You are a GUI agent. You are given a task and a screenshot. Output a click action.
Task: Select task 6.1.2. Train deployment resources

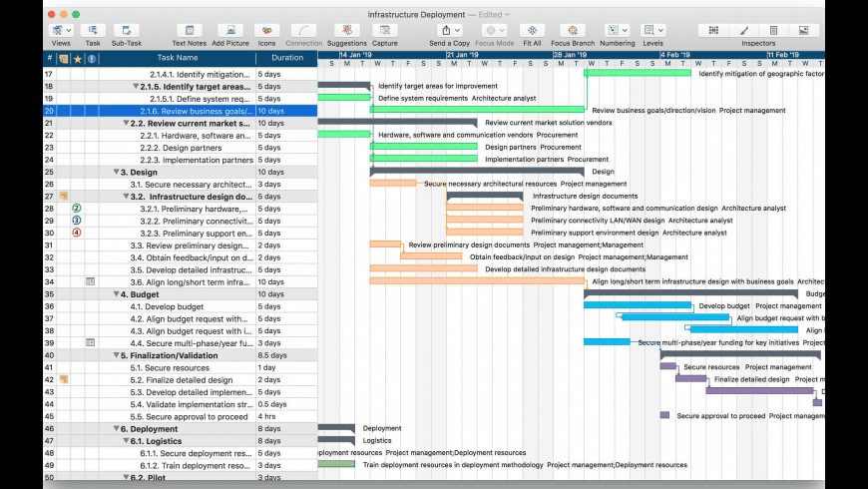click(195, 466)
